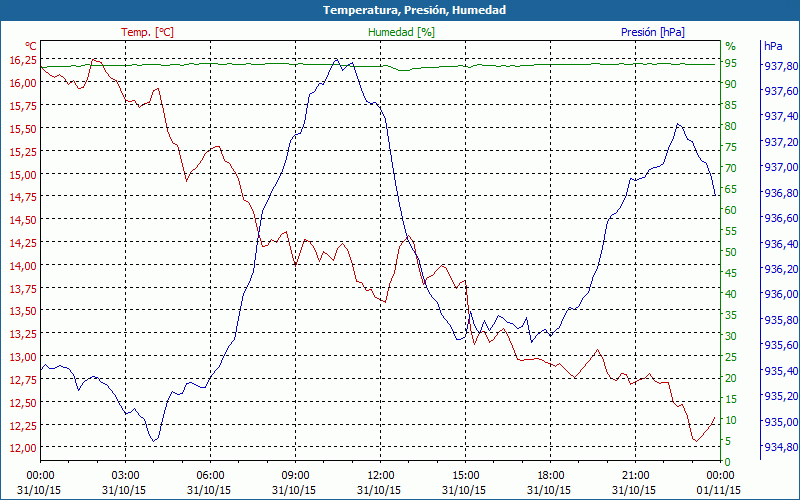Click the 937,00 pressure axis value
The width and height of the screenshot is (800, 500).
tap(781, 167)
